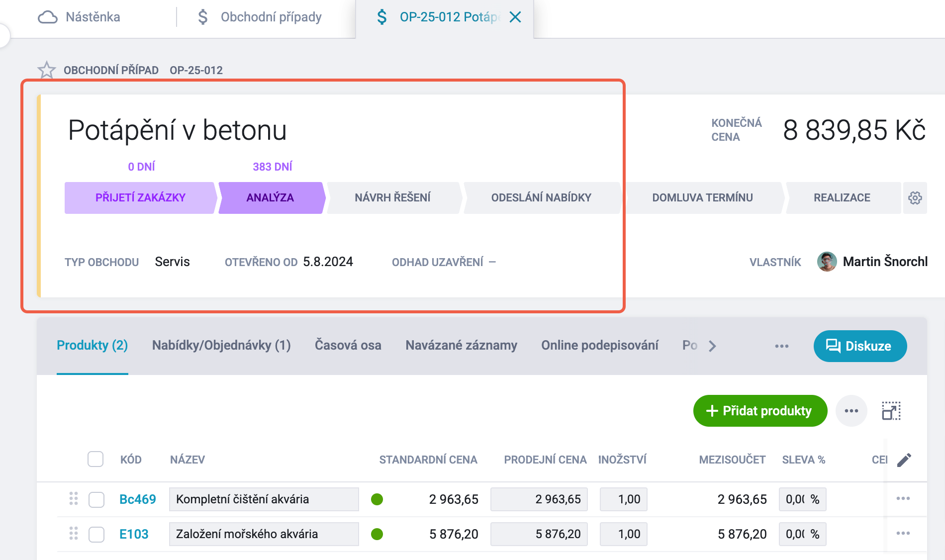Viewport: 945px width, 560px height.
Task: Click Martin Šnorchl owner avatar
Action: click(827, 262)
